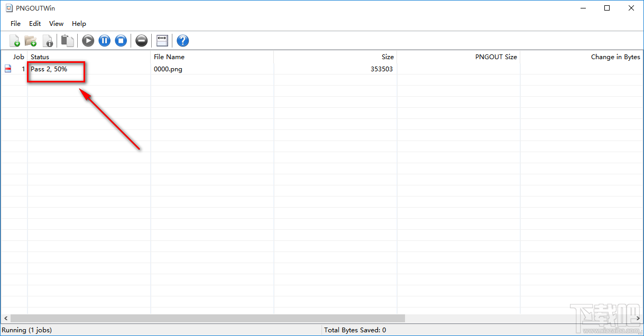The image size is (644, 336).
Task: Maximize the PNGOUTWin window
Action: [x=607, y=8]
